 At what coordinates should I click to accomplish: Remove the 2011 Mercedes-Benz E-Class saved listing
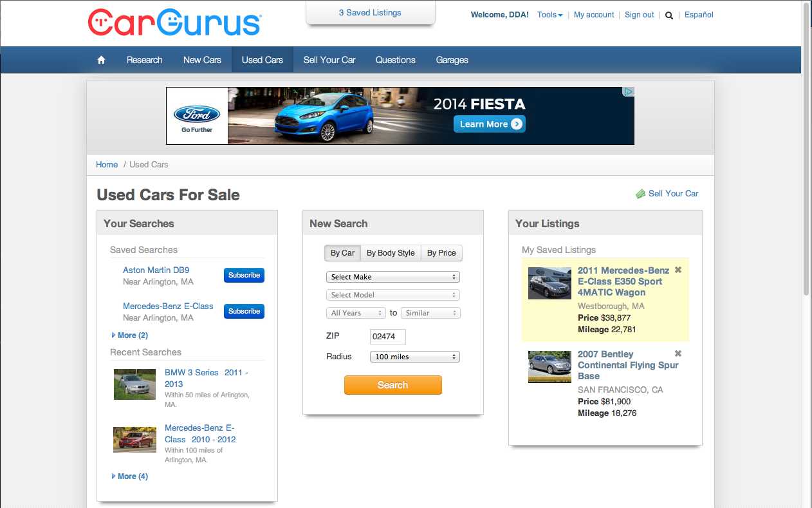(678, 270)
